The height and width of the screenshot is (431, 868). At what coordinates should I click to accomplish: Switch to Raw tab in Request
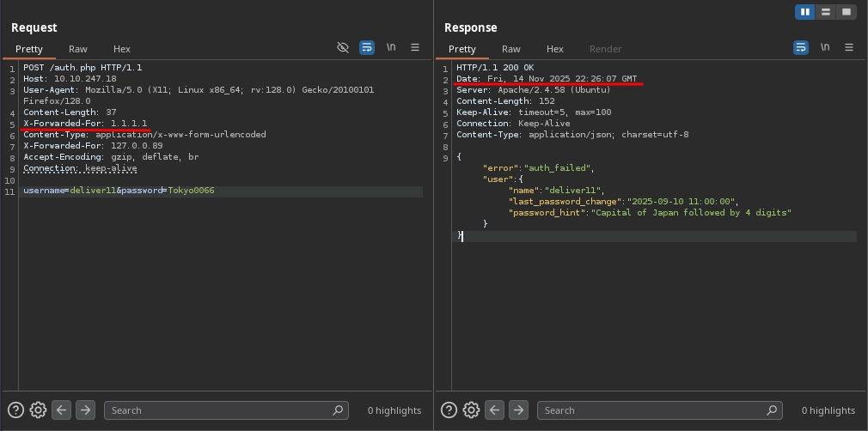pyautogui.click(x=78, y=49)
